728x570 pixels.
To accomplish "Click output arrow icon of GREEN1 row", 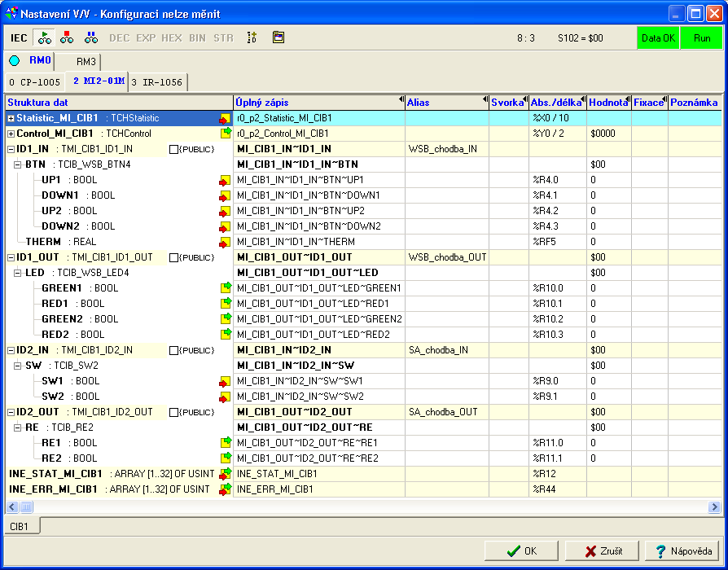I will point(226,288).
